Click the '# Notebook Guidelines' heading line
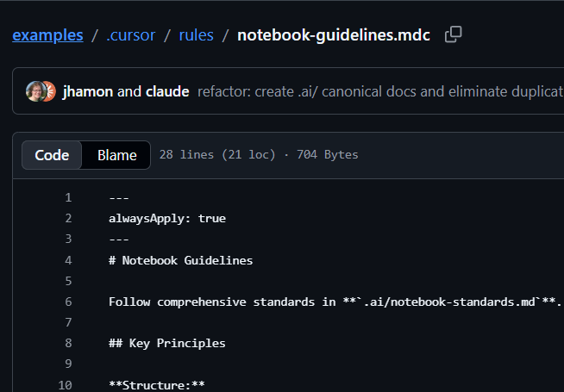The image size is (564, 392). pos(181,260)
